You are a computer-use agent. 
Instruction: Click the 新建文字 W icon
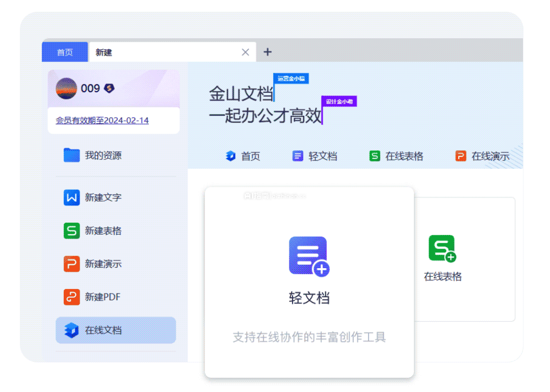(x=71, y=197)
